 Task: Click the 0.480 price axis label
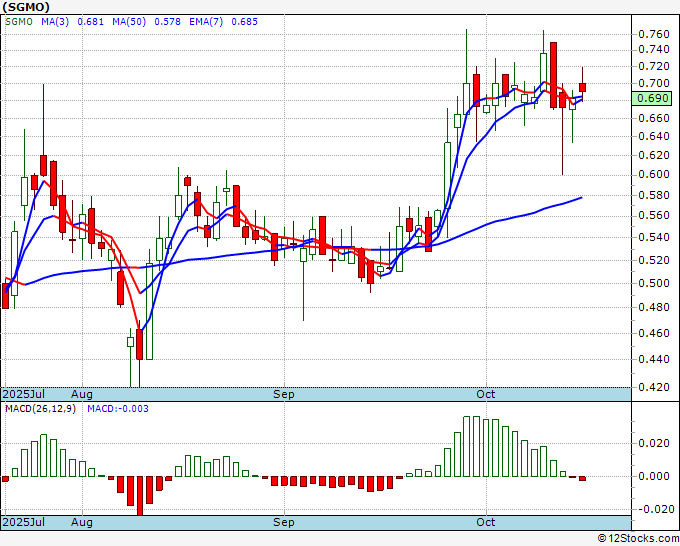click(x=654, y=307)
